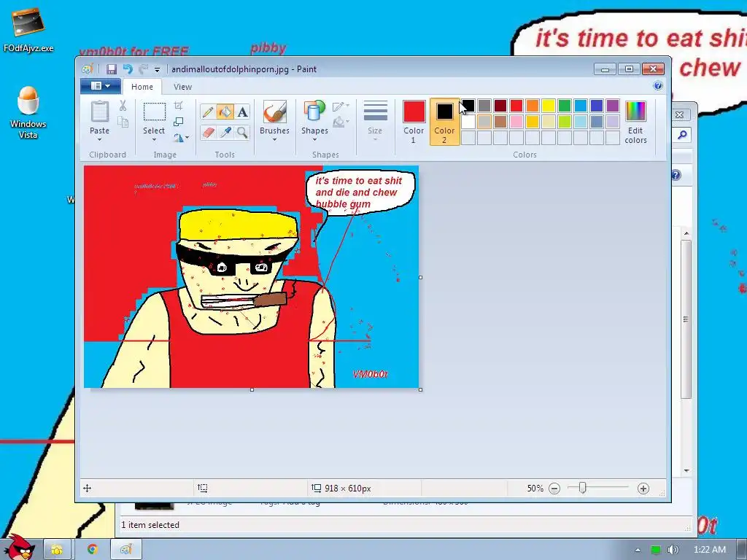Open Customize Quick Access Toolbar dropdown
The image size is (747, 560).
pyautogui.click(x=157, y=70)
